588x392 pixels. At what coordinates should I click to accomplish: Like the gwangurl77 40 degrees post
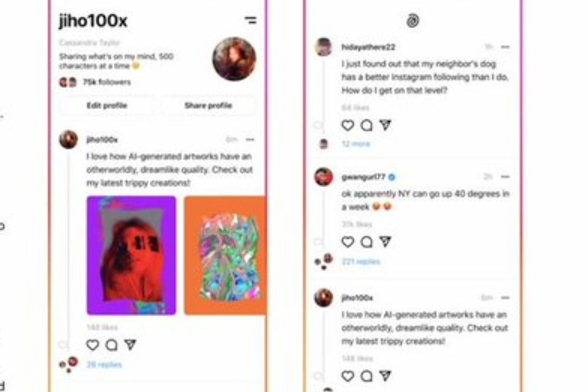pyautogui.click(x=348, y=242)
